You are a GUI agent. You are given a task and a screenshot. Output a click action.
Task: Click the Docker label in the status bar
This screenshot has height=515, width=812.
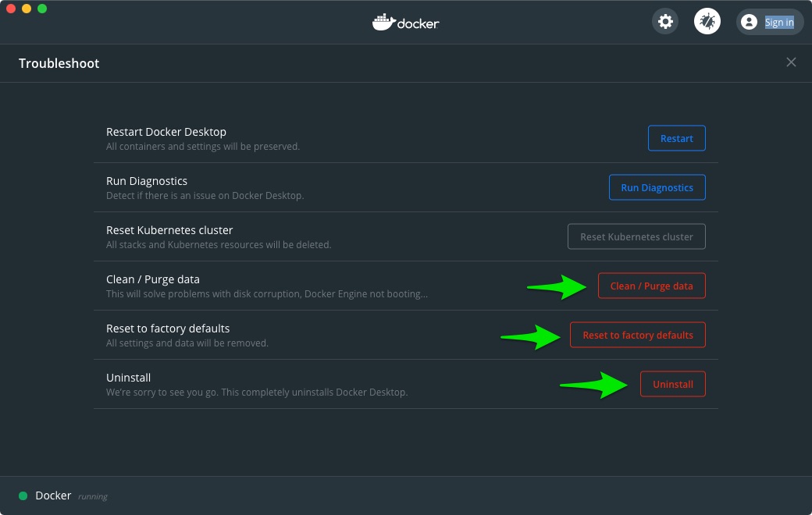pyautogui.click(x=53, y=495)
